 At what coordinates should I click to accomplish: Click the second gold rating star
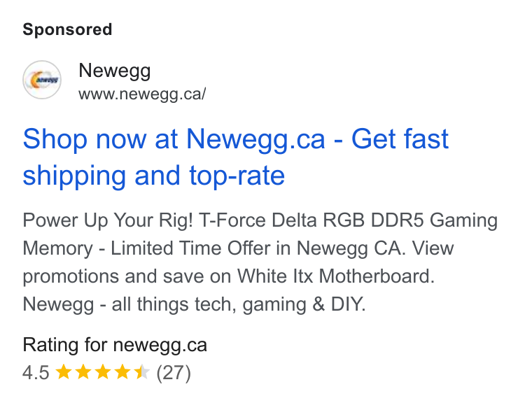pos(83,372)
